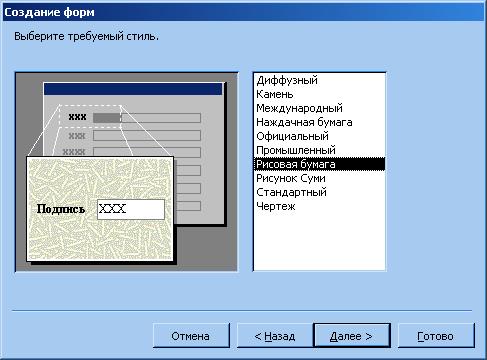The height and width of the screenshot is (360, 487).
Task: Click the style preview thumbnail
Action: point(127,172)
